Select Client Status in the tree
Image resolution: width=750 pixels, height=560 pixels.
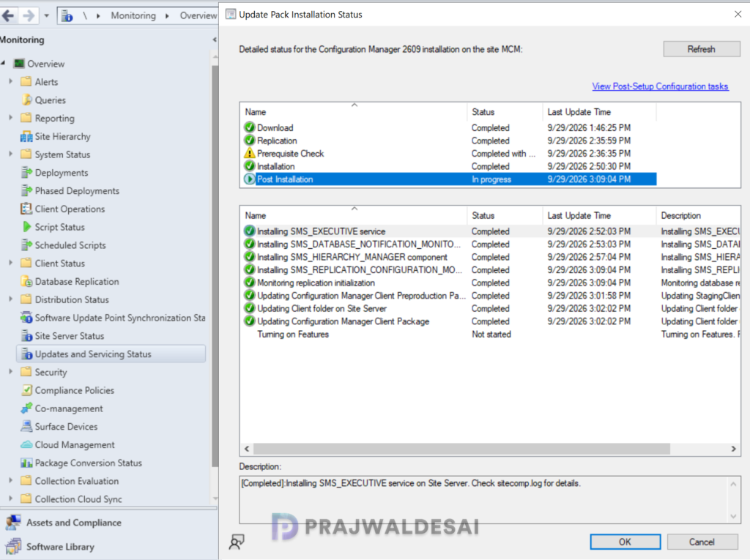point(60,264)
